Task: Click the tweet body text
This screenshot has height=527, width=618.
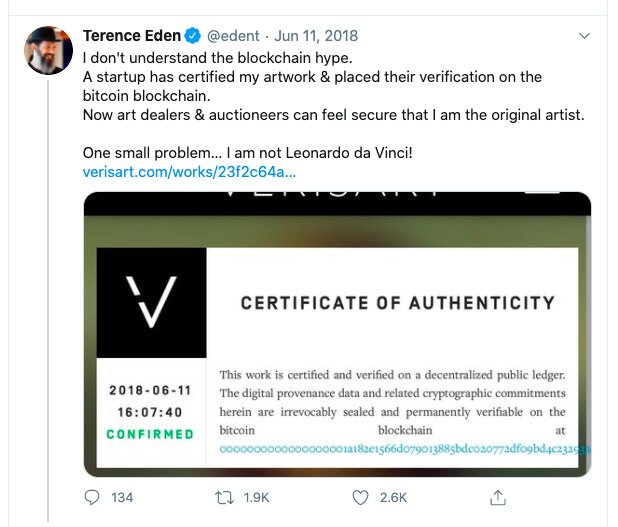Action: tap(333, 105)
